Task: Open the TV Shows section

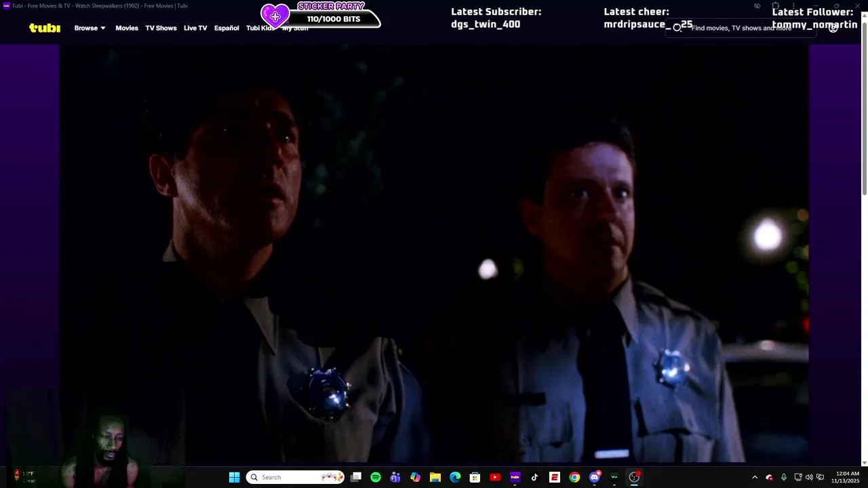Action: click(x=161, y=28)
